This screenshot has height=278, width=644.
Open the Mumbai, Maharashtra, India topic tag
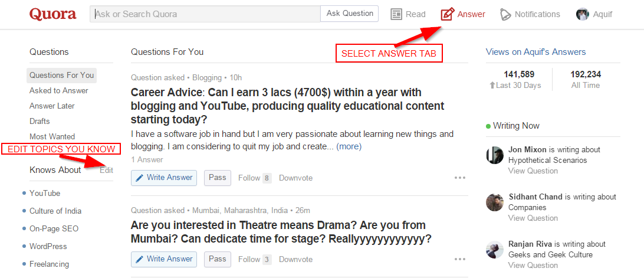click(240, 211)
